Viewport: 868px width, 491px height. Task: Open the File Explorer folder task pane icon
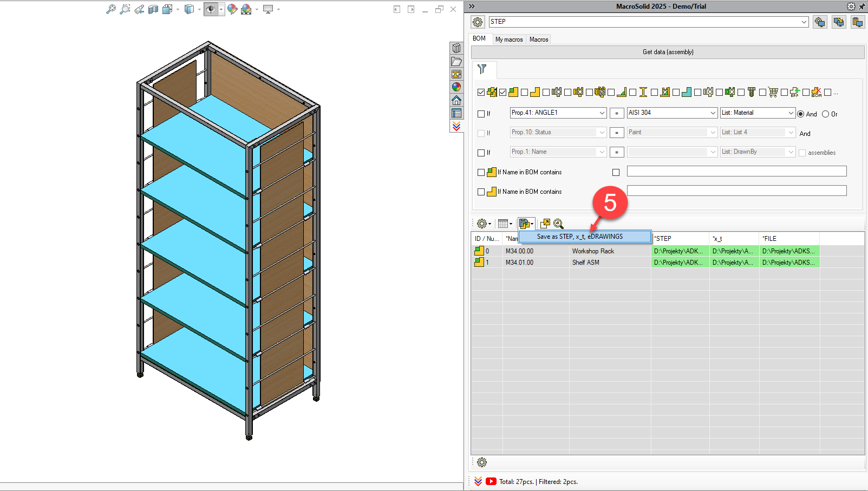coord(456,61)
